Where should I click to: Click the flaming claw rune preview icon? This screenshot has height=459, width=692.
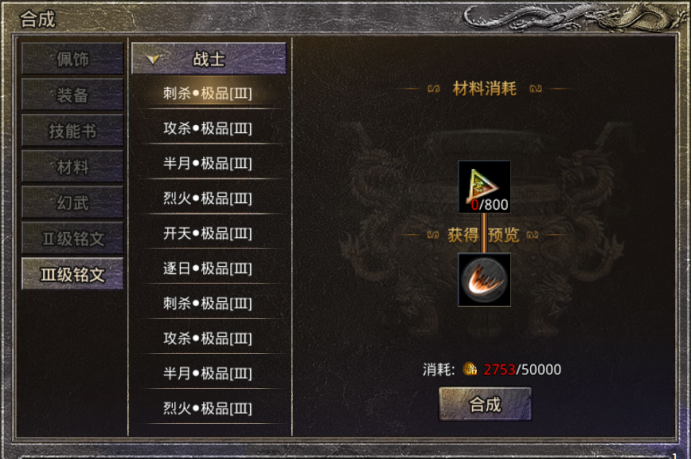point(484,279)
